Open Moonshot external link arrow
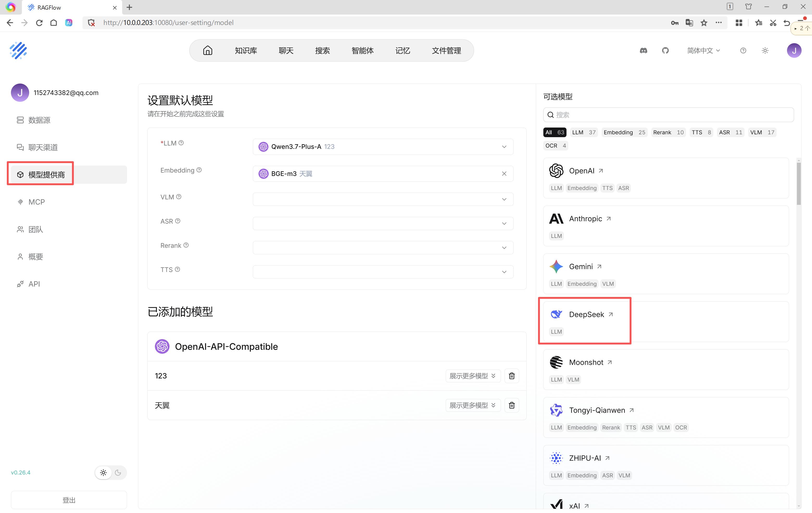The image size is (812, 513). point(610,362)
